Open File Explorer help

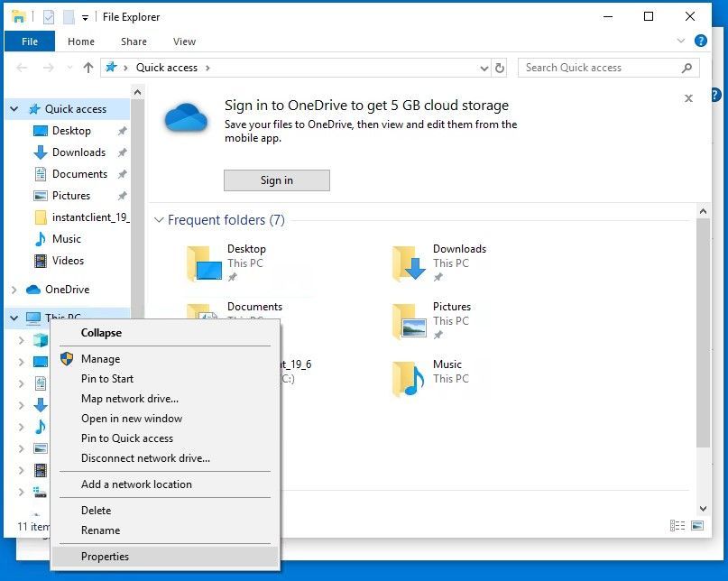[x=700, y=41]
